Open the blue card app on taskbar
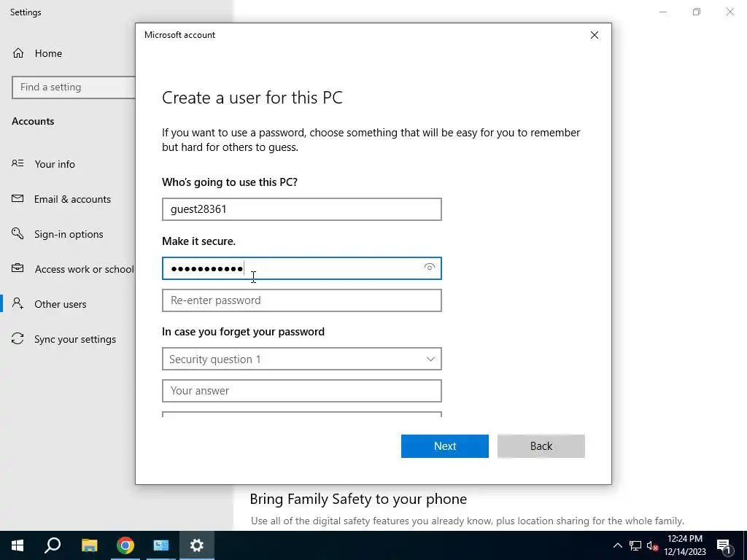This screenshot has height=560, width=747. pos(161,545)
